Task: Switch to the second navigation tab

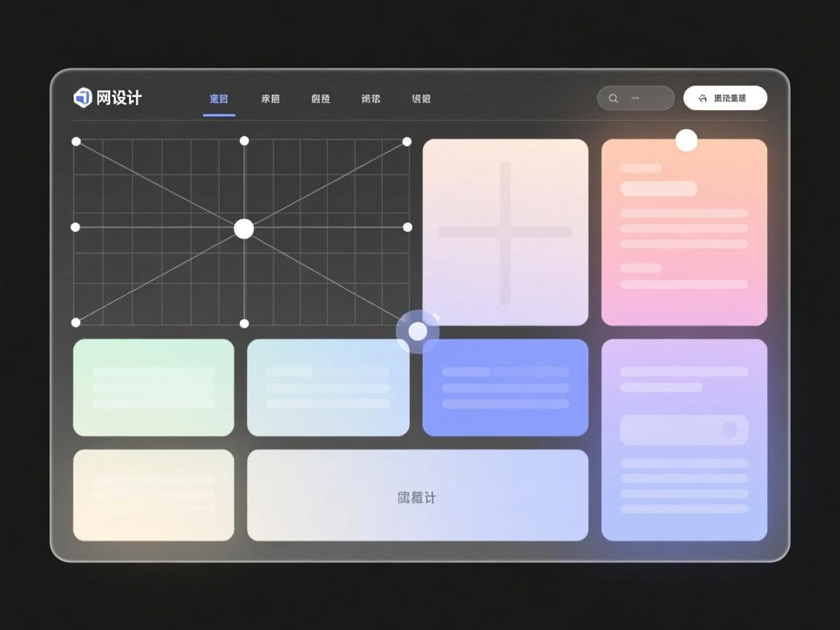Action: (x=271, y=99)
